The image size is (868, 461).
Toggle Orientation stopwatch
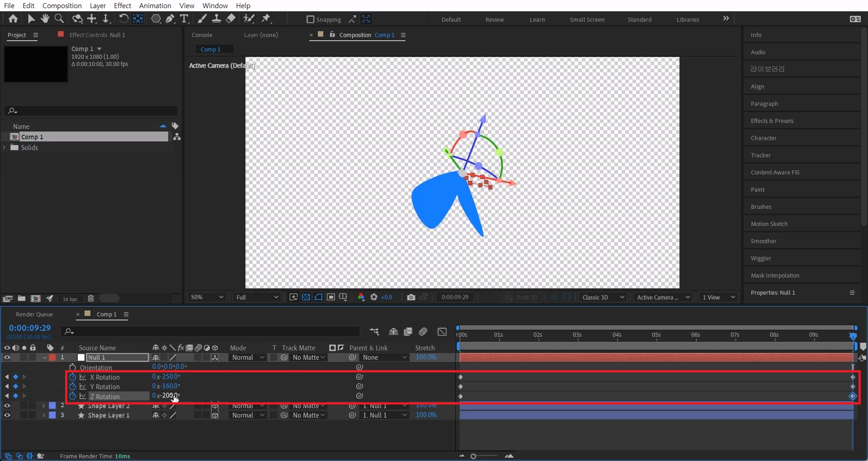(72, 367)
